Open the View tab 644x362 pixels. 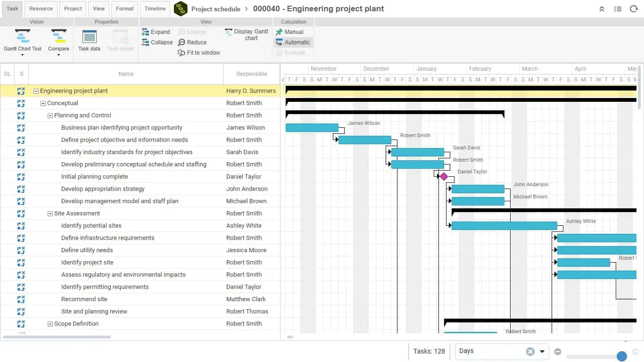(99, 9)
